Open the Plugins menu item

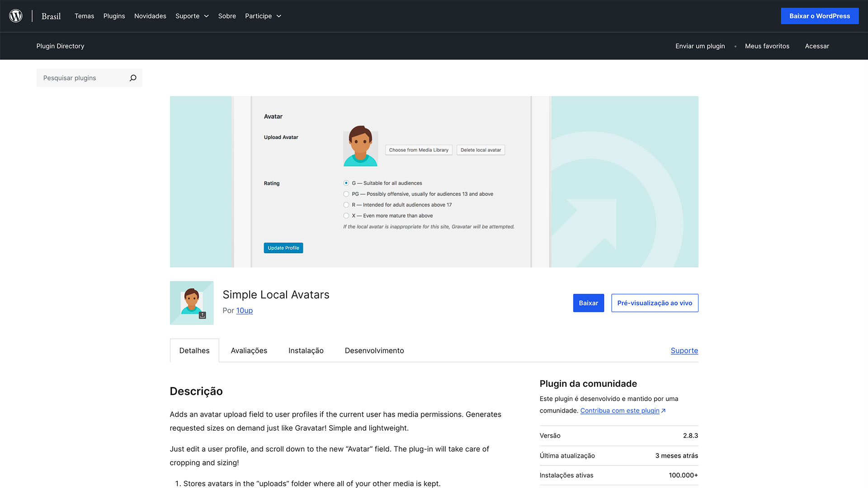click(x=114, y=16)
